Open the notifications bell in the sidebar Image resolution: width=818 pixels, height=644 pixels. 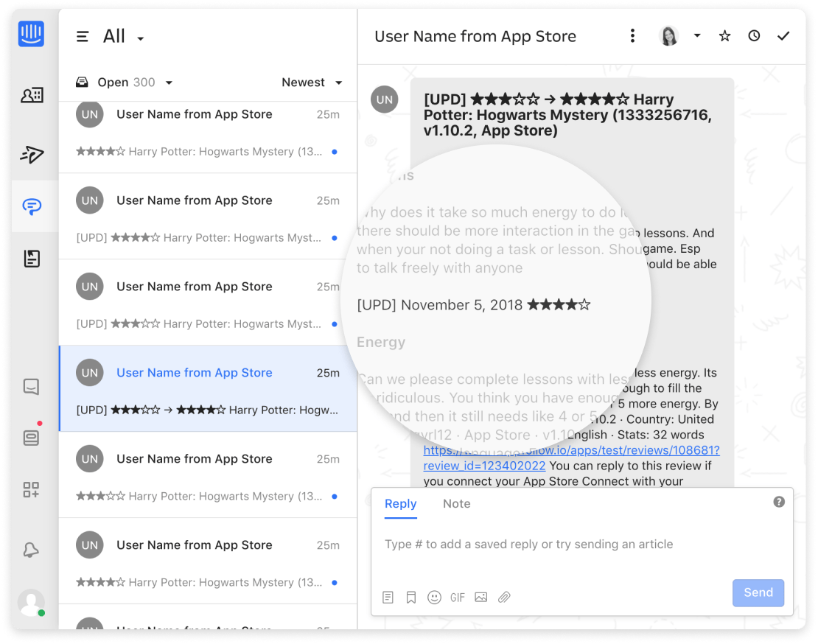[31, 550]
